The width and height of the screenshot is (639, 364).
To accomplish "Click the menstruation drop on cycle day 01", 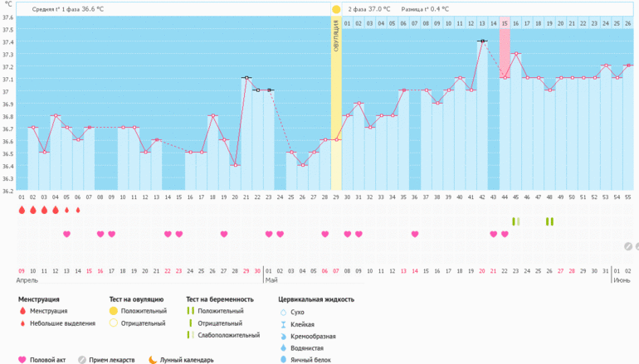I will (x=22, y=211).
